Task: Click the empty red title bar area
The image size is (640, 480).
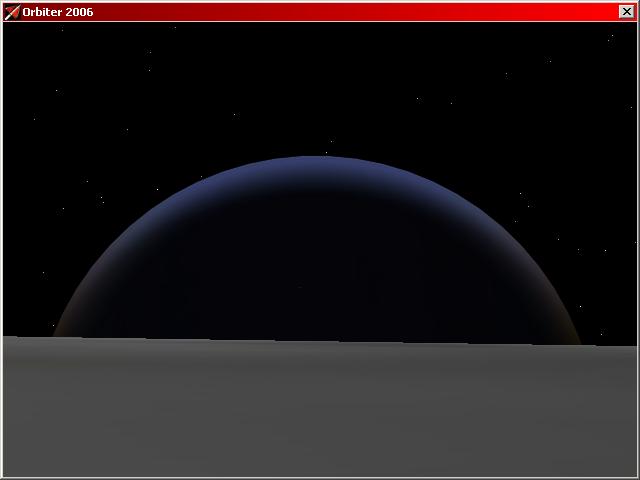Action: 350,12
